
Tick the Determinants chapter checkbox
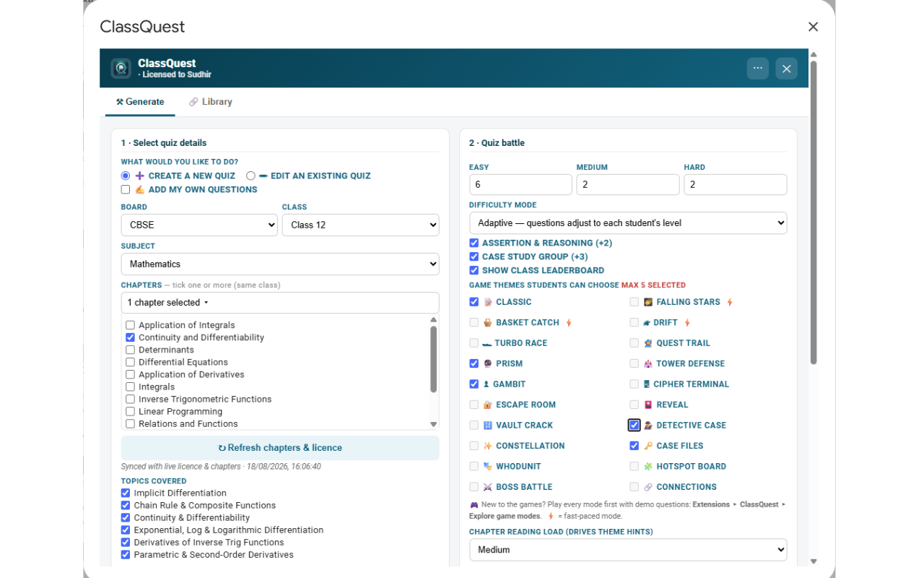pos(131,350)
